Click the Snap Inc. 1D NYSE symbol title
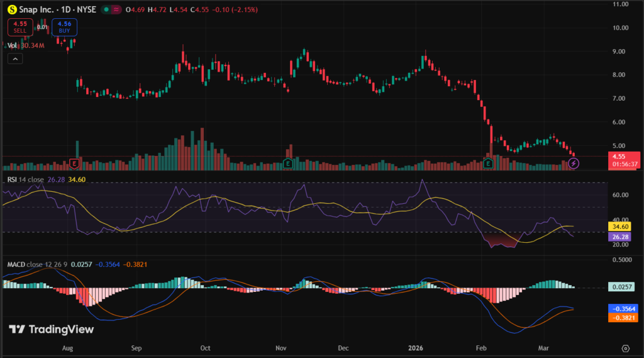The height and width of the screenshot is (358, 644). pyautogui.click(x=57, y=10)
